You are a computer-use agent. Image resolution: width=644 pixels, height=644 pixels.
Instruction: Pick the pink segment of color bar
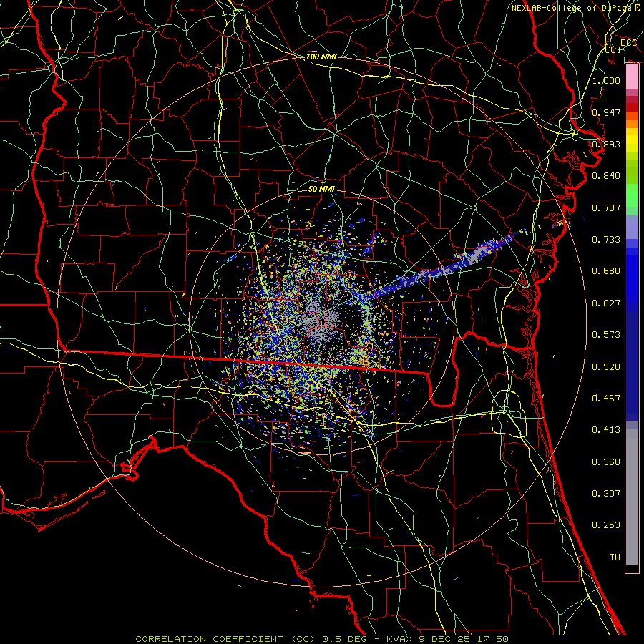coord(632,77)
